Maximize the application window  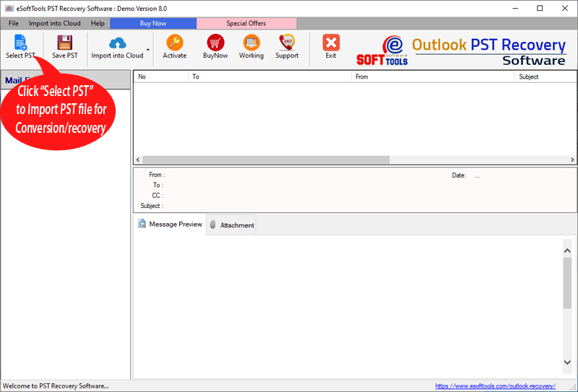click(540, 8)
